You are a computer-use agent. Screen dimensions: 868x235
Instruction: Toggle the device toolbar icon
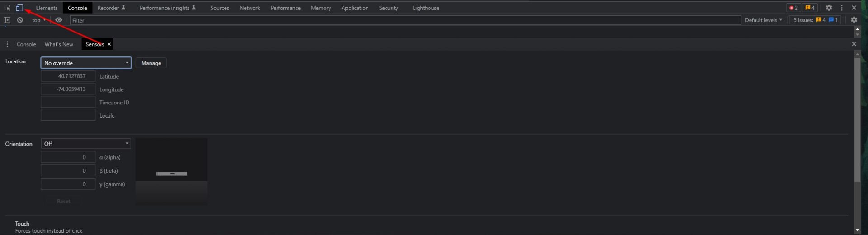click(x=19, y=8)
